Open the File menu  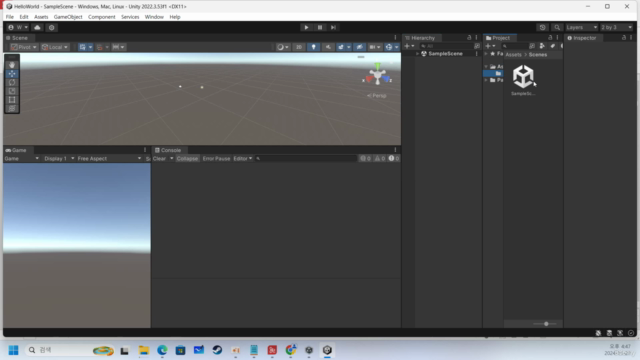coord(10,17)
